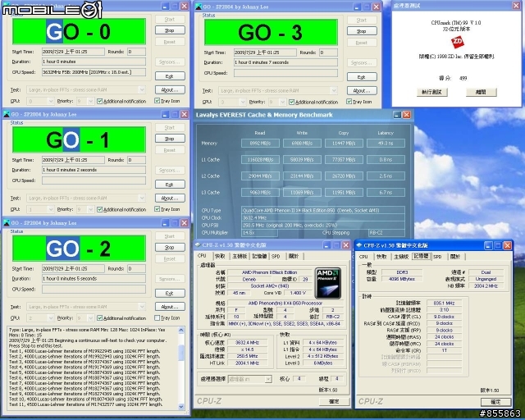Stop the GO - 2 stress test
Viewport: 525px width, 420px height.
point(170,248)
